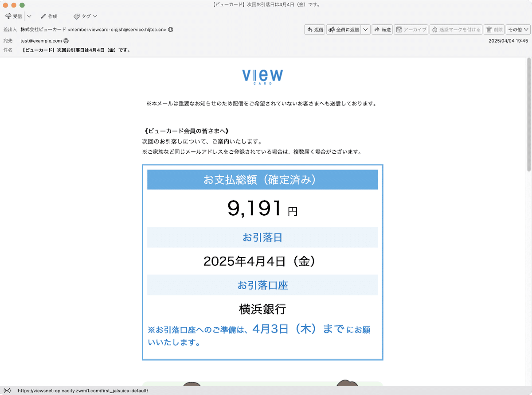Click the subject line in the message header
The image size is (532, 395).
pyautogui.click(x=76, y=50)
